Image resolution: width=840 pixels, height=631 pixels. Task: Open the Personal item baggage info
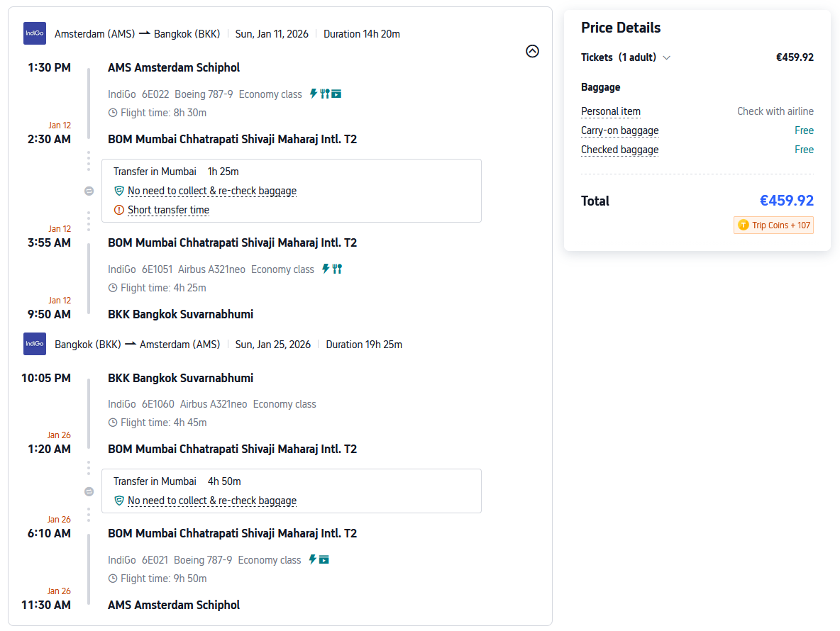(610, 111)
